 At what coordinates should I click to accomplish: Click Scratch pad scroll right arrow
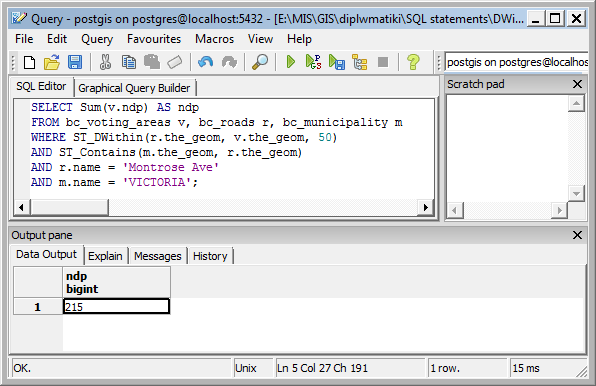[559, 210]
